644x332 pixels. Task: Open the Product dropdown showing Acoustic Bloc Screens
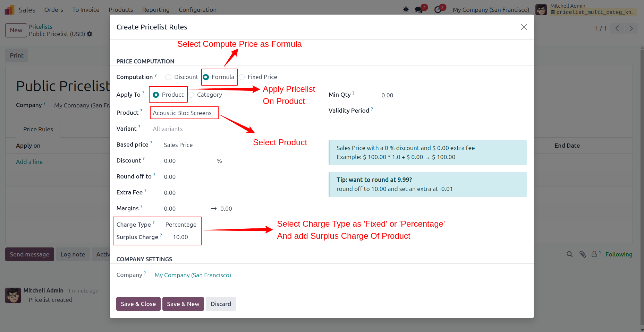click(x=184, y=113)
